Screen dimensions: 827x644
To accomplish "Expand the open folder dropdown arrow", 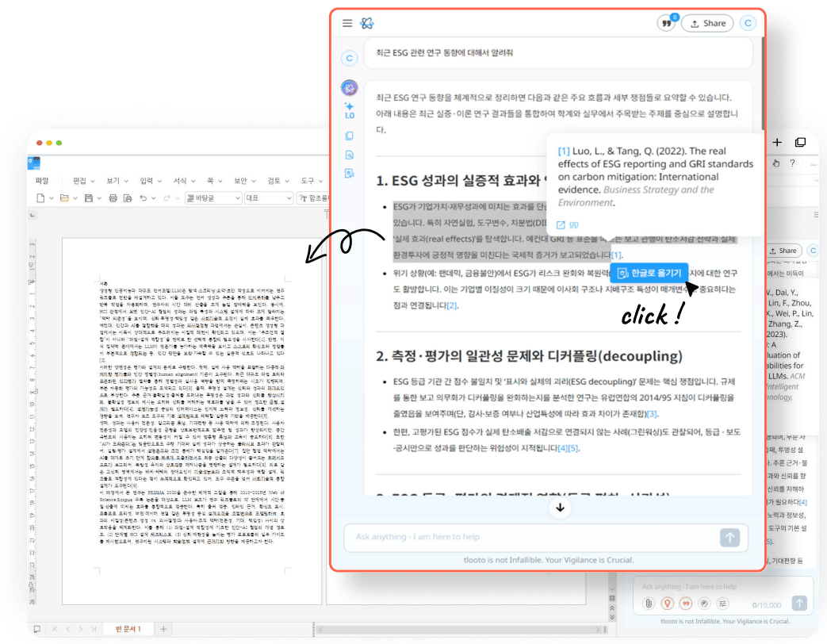I will pos(75,198).
